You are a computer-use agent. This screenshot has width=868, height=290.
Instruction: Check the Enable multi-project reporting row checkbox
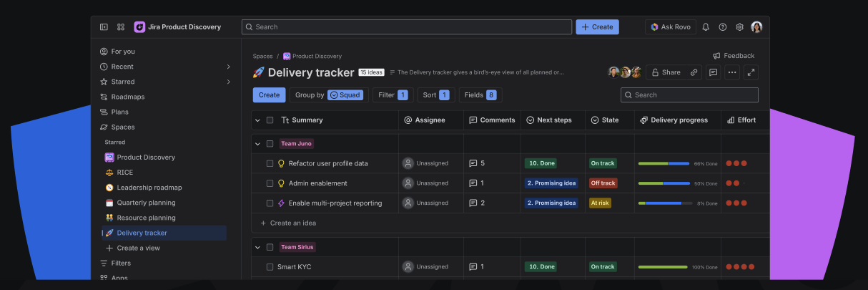[270, 203]
